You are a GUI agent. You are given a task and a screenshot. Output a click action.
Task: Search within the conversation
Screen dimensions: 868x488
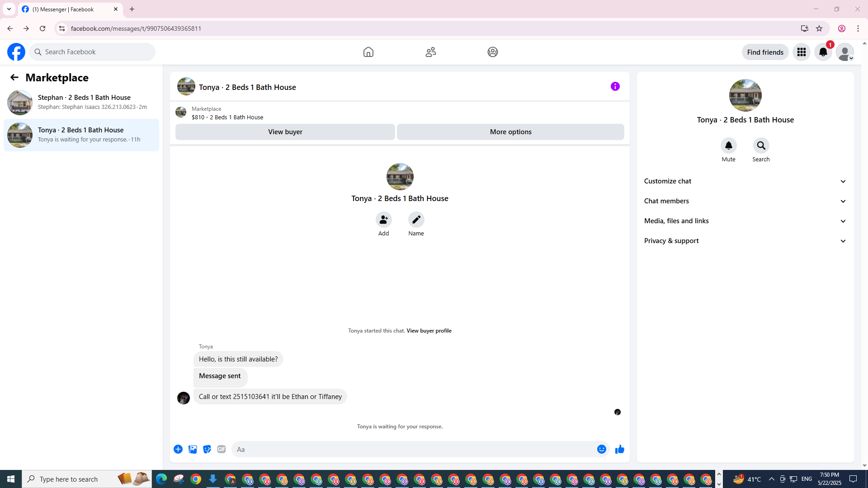point(761,145)
